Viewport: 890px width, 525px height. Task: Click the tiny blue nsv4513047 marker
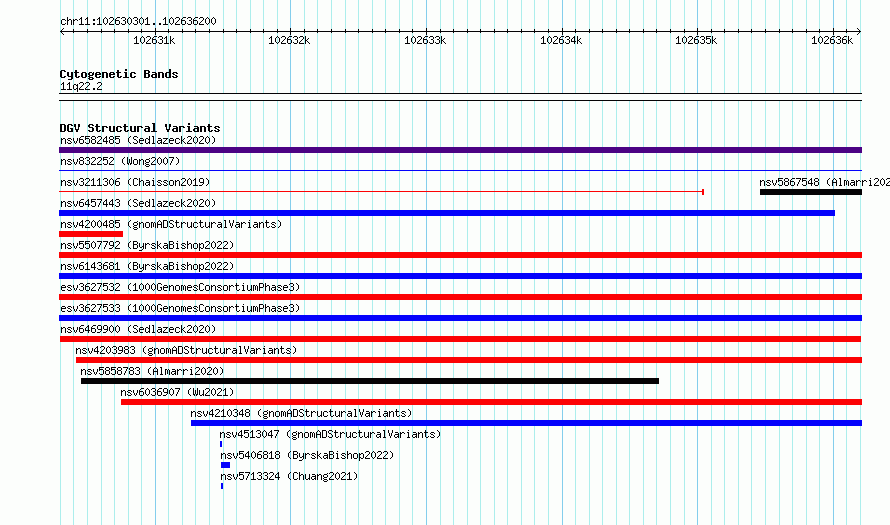[221, 444]
